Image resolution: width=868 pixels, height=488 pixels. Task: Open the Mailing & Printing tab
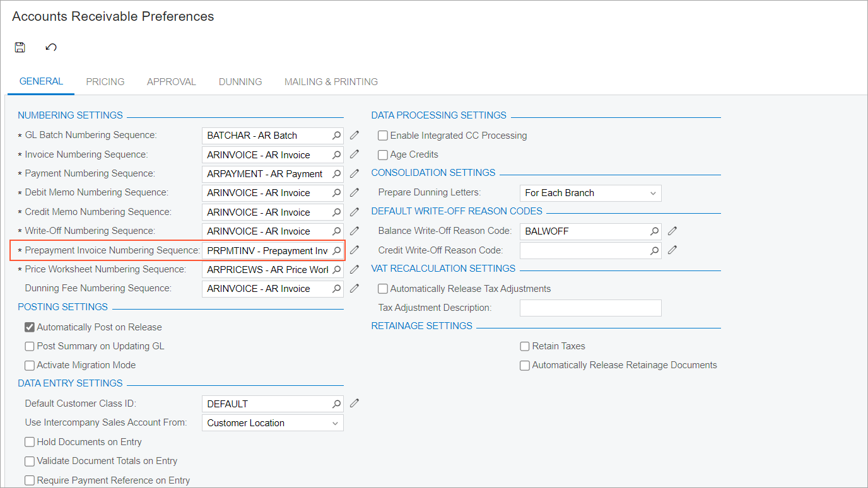[x=331, y=82]
